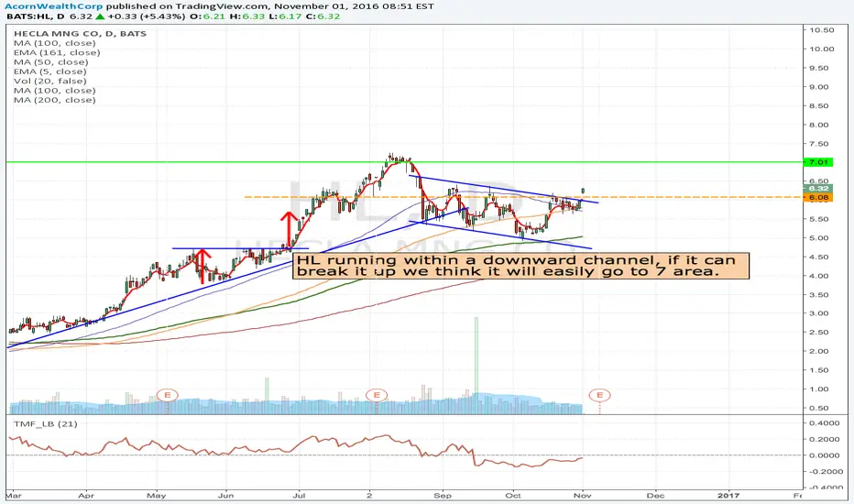
Task: Click the EMA (5, close) legend entry
Action: tap(50, 71)
